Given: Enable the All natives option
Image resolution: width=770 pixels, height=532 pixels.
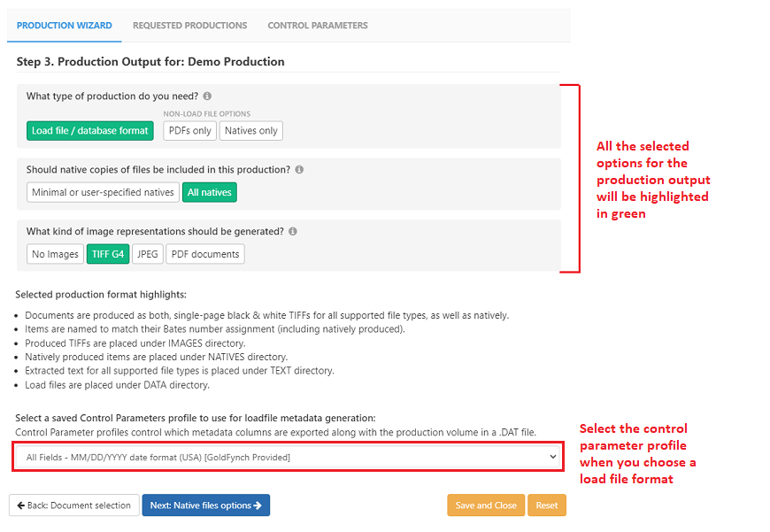Looking at the screenshot, I should (x=210, y=192).
